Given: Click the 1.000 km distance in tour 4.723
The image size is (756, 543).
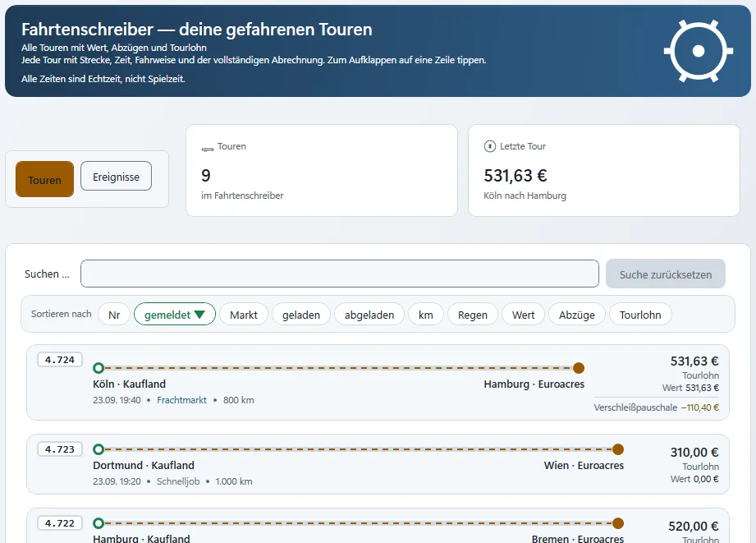Looking at the screenshot, I should point(234,481).
